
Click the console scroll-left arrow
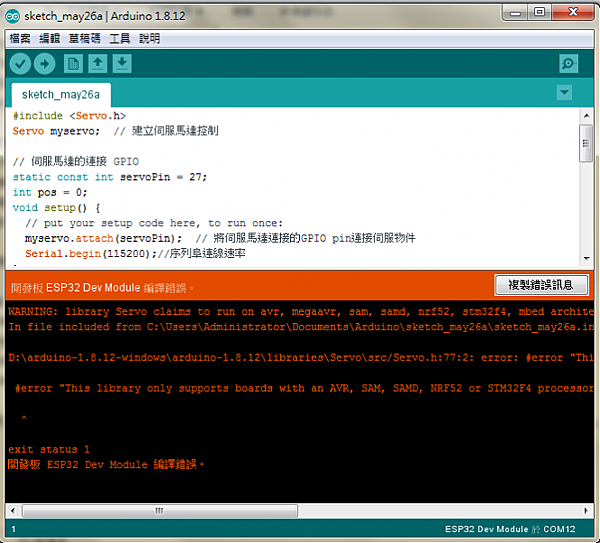pyautogui.click(x=13, y=510)
